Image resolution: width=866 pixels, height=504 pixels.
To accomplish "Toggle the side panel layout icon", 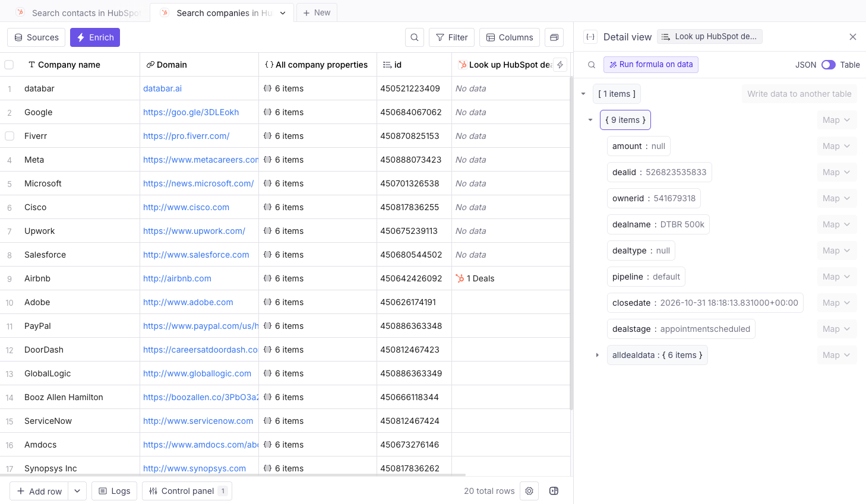I will (x=554, y=491).
